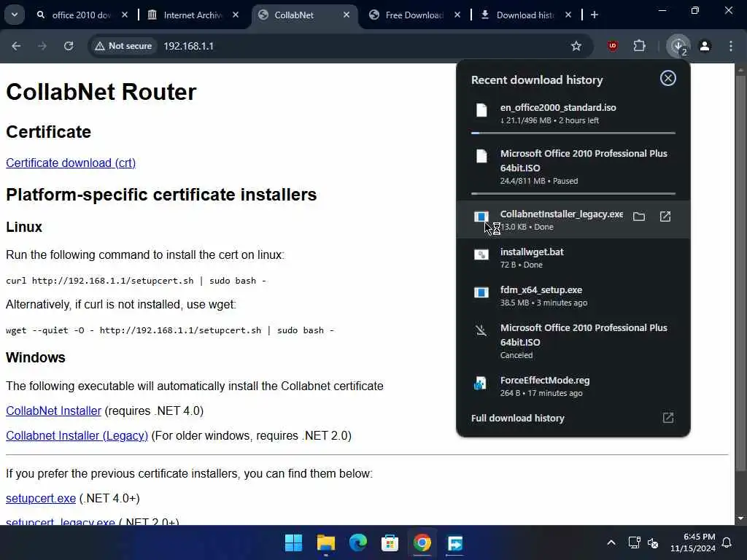
Task: Click the Chrome icon on the taskbar
Action: [422, 542]
